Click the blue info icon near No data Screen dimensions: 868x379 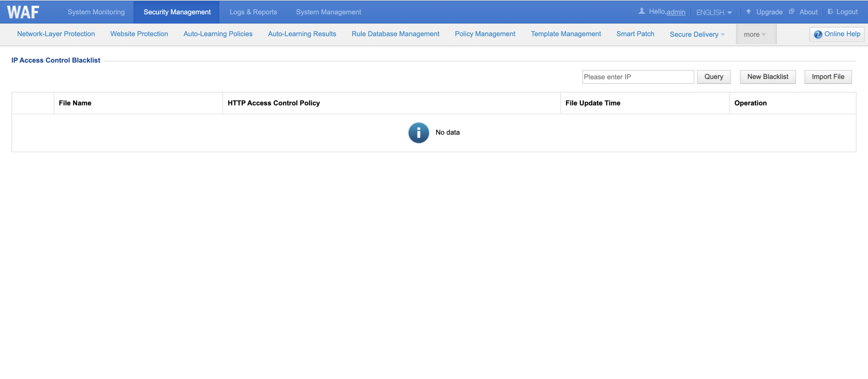click(418, 133)
